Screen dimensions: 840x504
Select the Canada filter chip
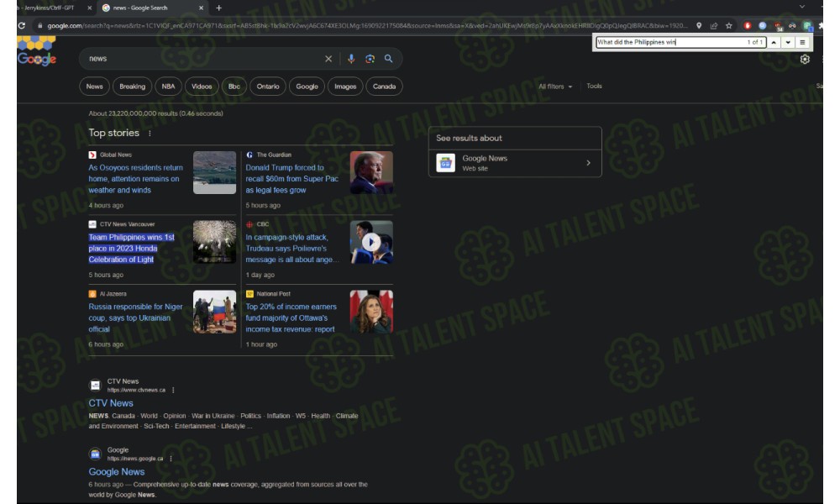[x=384, y=87]
